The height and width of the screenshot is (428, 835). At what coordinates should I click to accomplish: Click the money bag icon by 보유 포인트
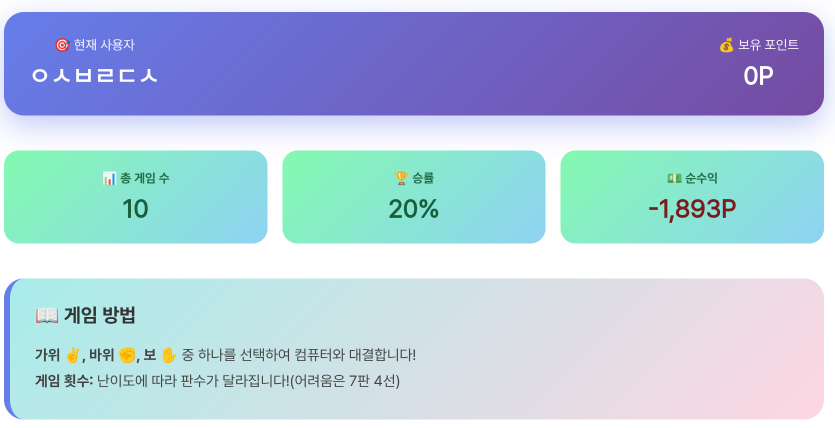tap(727, 45)
